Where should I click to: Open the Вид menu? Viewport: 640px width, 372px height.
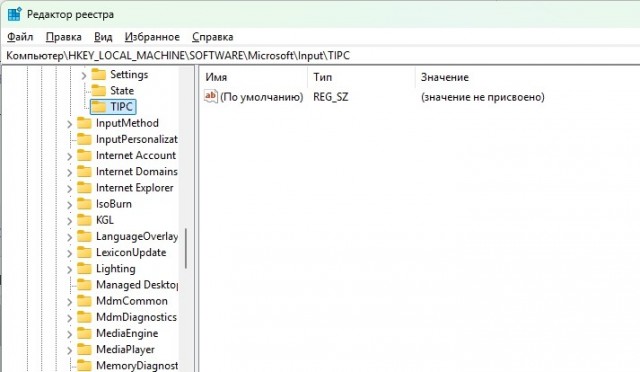(x=103, y=37)
